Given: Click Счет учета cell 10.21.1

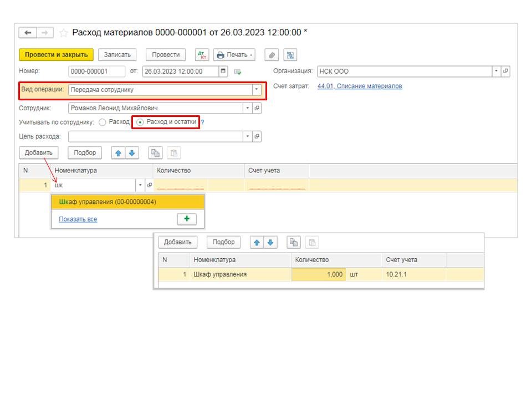Looking at the screenshot, I should point(414,274).
